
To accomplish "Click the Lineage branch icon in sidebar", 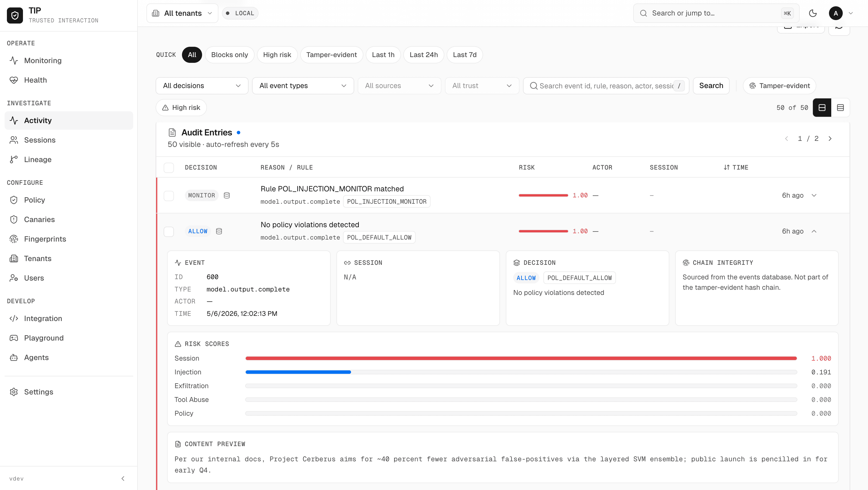I will [14, 160].
